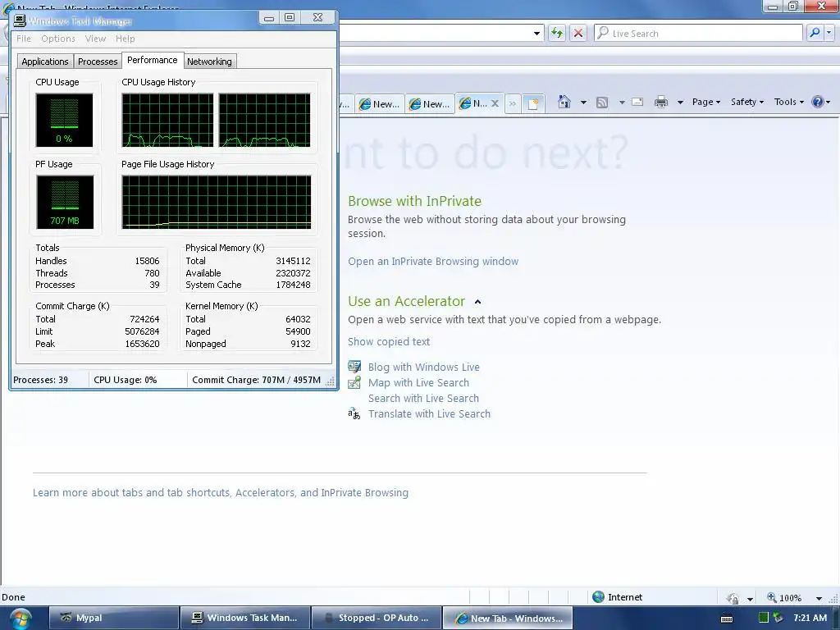This screenshot has width=840, height=630.
Task: Click the green CPU meter tray icon
Action: tap(764, 618)
